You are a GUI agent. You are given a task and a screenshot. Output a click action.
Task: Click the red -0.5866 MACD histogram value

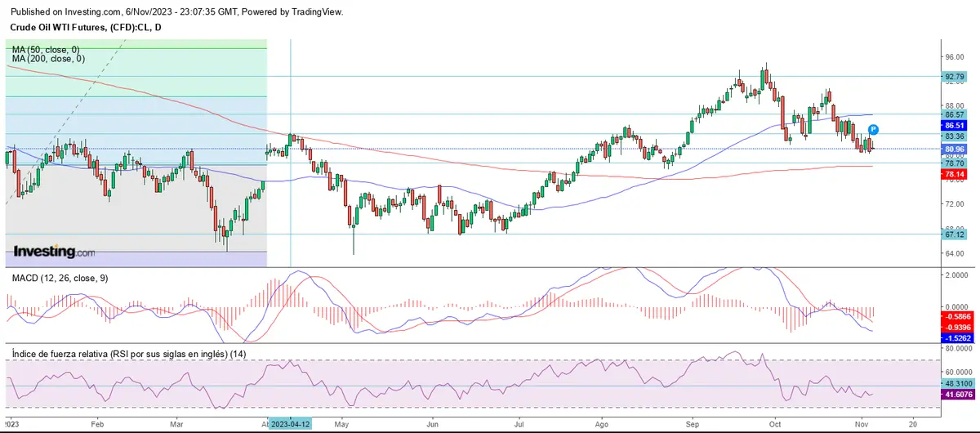(x=955, y=316)
